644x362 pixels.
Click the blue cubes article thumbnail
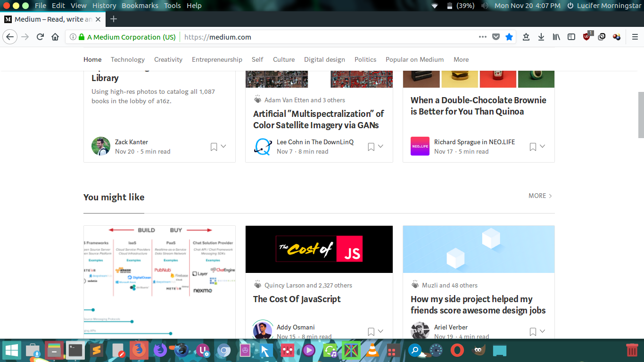(x=479, y=249)
